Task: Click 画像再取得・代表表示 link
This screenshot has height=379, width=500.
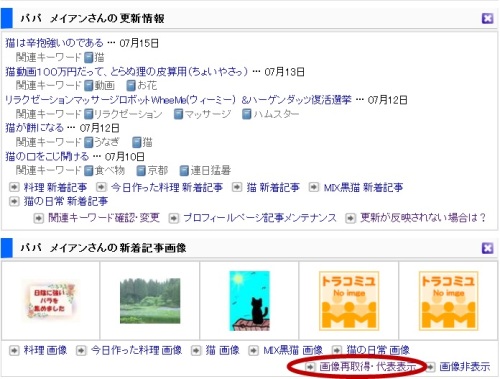Action: coord(368,367)
